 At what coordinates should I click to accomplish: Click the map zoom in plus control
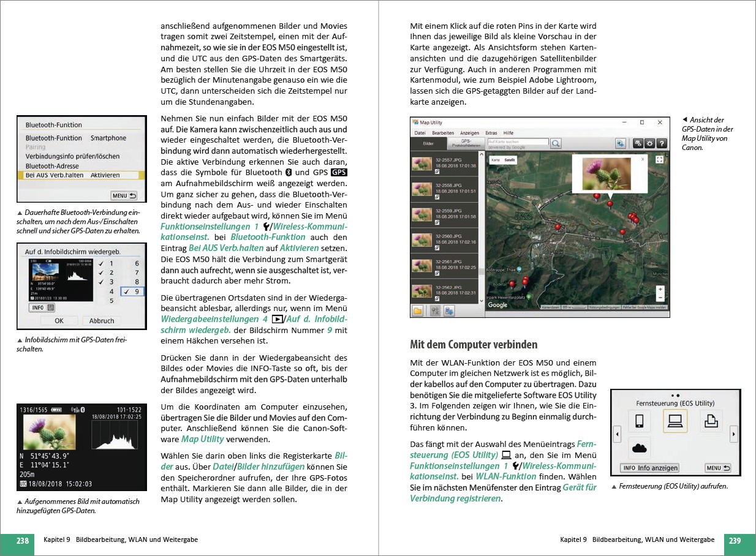pos(660,289)
